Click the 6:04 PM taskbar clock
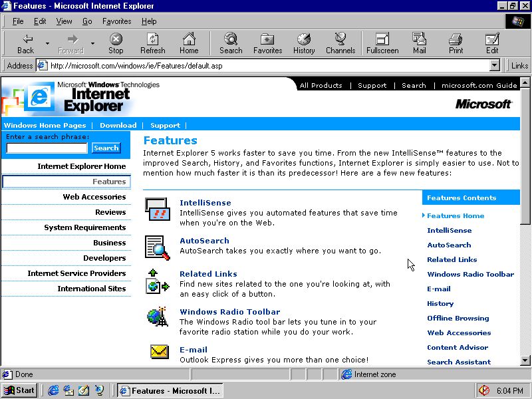 510,390
